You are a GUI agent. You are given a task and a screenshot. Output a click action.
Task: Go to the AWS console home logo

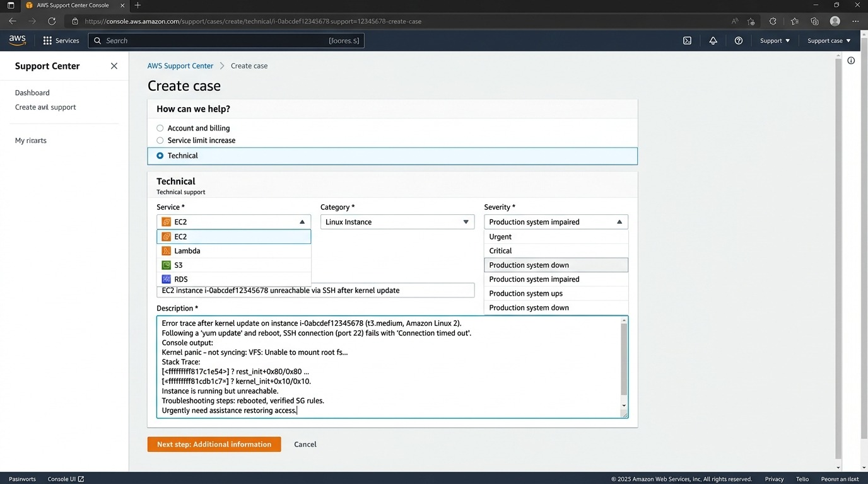pos(18,40)
